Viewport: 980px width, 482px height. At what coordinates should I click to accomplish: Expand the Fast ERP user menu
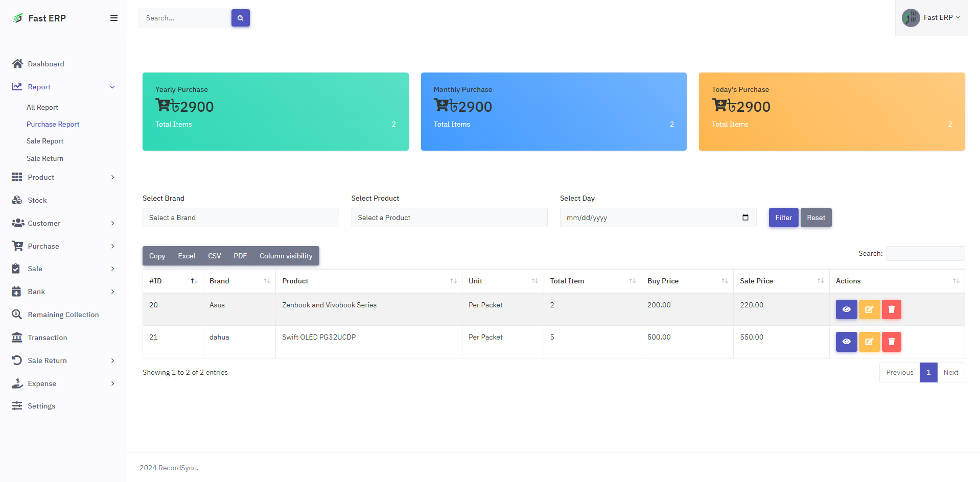[931, 18]
